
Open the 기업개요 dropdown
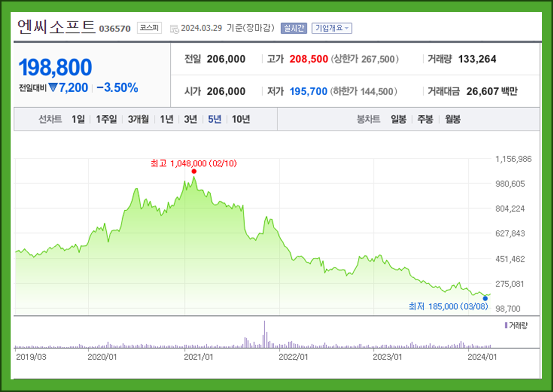pyautogui.click(x=332, y=28)
